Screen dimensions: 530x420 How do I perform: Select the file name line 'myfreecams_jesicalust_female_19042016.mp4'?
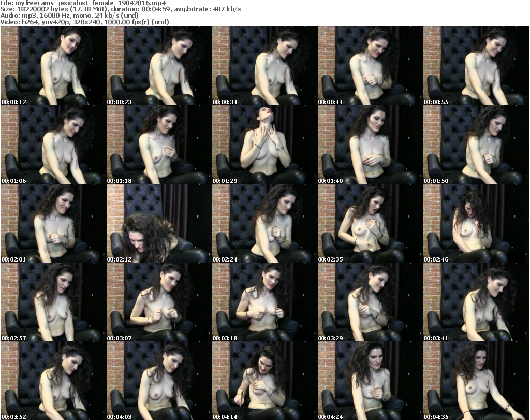tap(83, 3)
